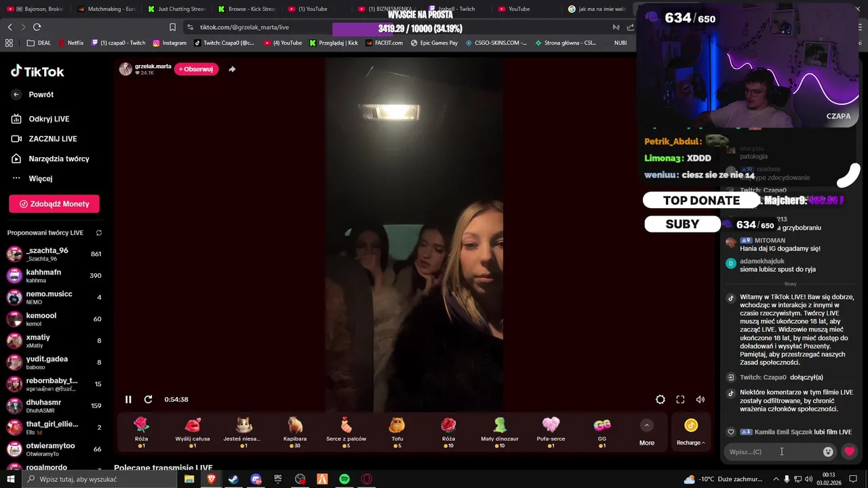The width and height of the screenshot is (868, 488).
Task: Navigate back in the browser
Action: 9,27
